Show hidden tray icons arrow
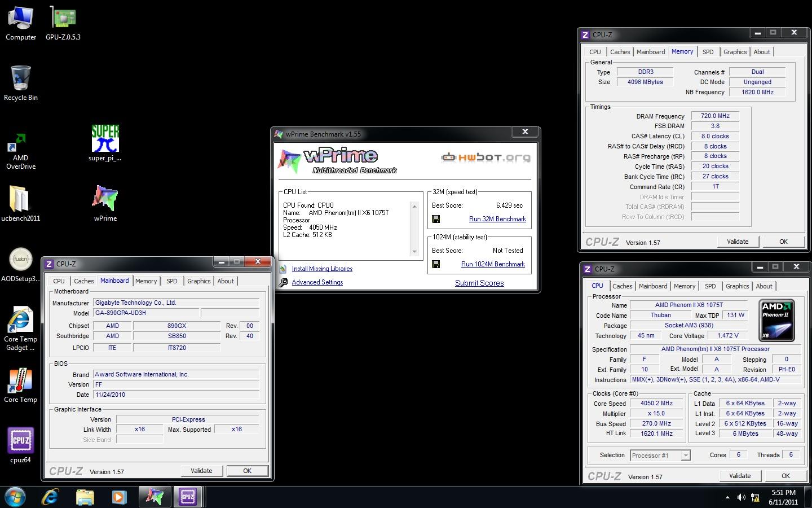Image resolution: width=812 pixels, height=508 pixels. [x=727, y=497]
